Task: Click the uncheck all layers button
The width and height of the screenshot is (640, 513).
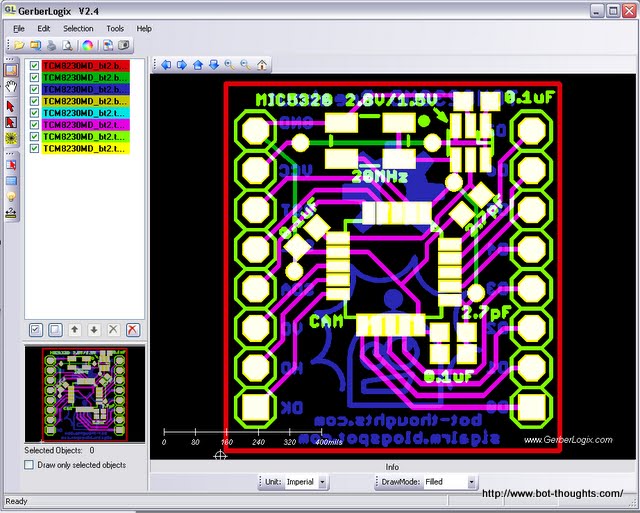Action: (x=56, y=330)
